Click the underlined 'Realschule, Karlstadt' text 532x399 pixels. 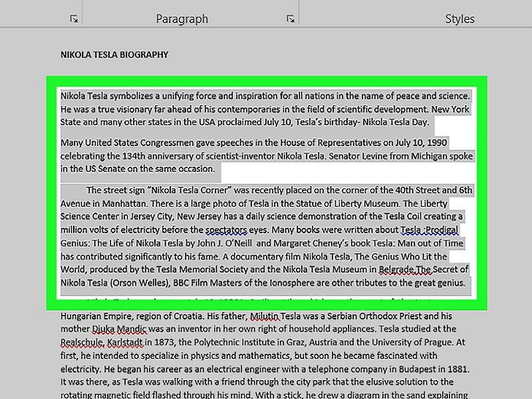pos(102,342)
